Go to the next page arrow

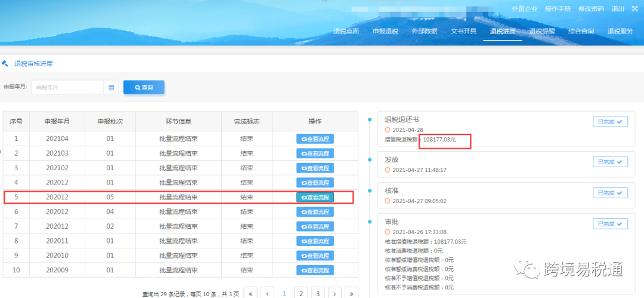click(x=335, y=293)
